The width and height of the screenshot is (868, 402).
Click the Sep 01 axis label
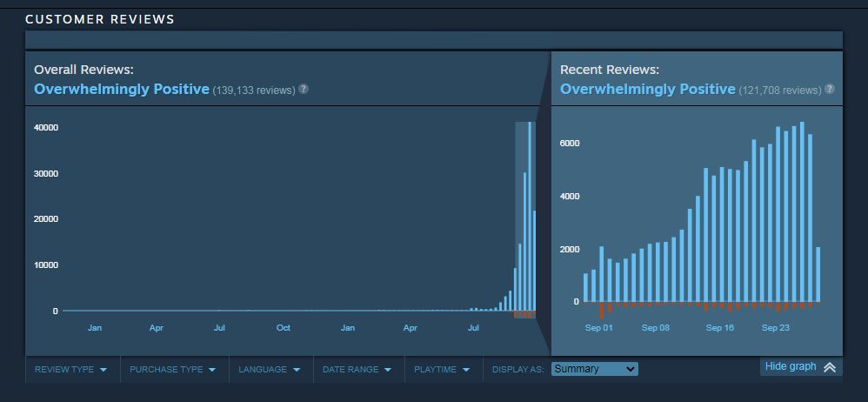point(599,328)
